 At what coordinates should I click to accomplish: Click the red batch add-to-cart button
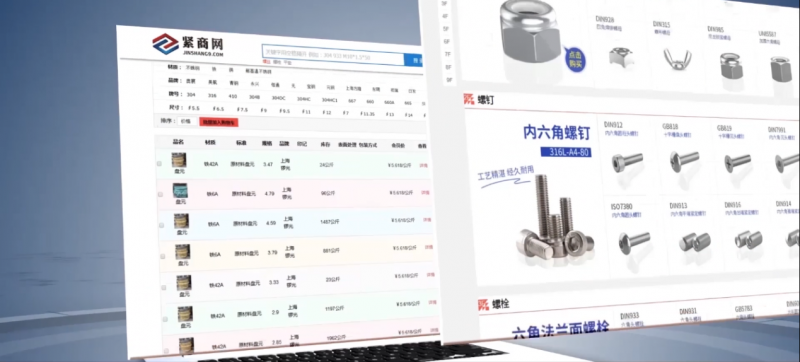click(x=218, y=122)
